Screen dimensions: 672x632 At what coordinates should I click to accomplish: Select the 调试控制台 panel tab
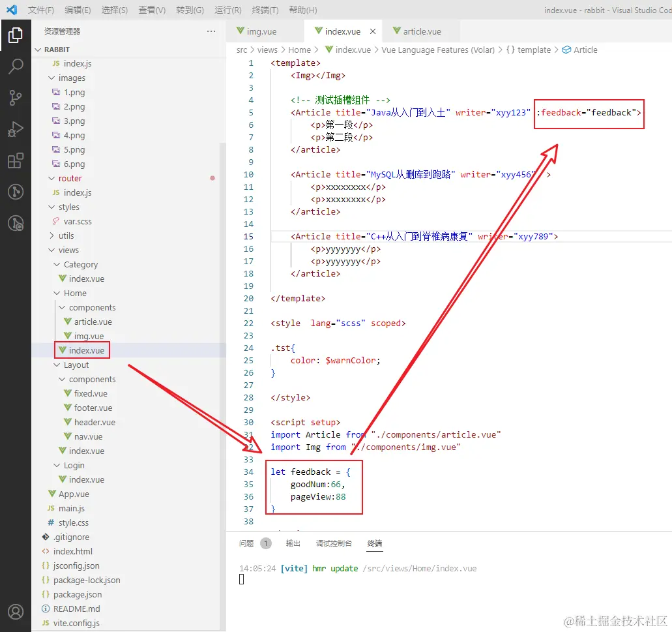[x=334, y=543]
